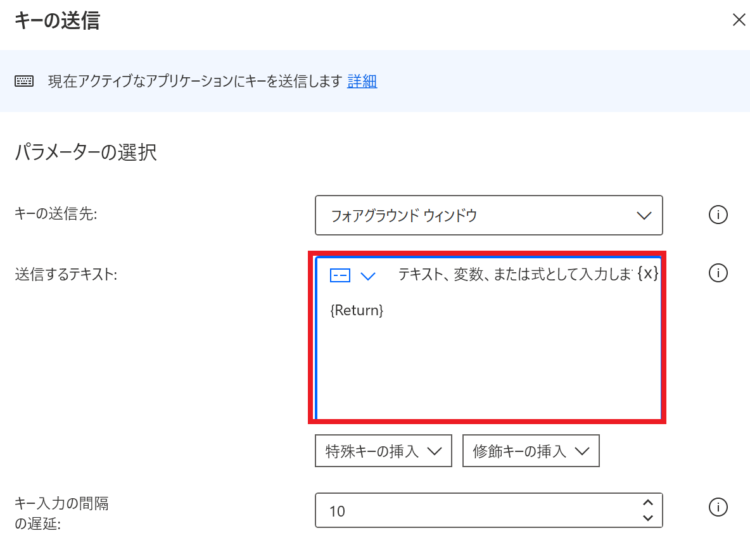This screenshot has height=552, width=750.
Task: Click the チーの送信先 dropdown arrow
Action: (644, 216)
